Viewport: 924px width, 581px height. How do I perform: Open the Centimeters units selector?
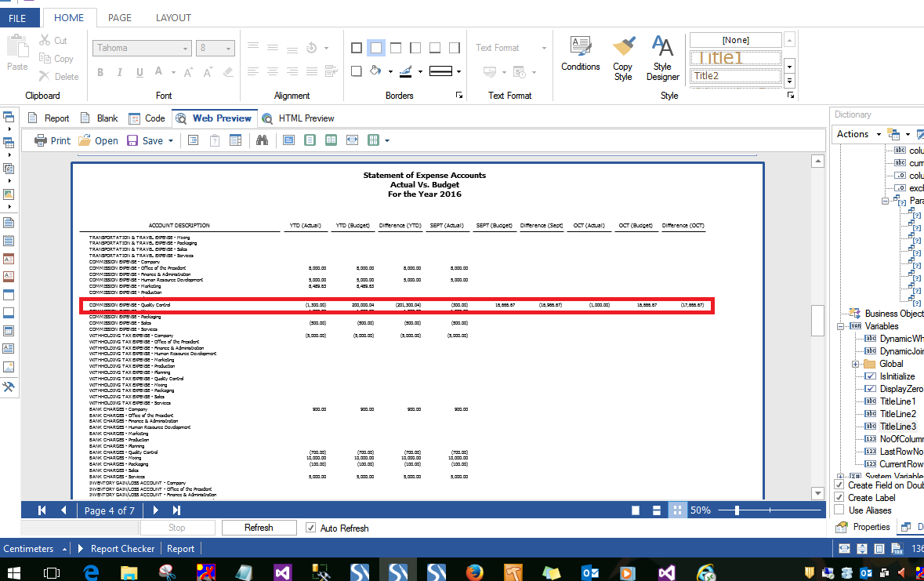(34, 549)
